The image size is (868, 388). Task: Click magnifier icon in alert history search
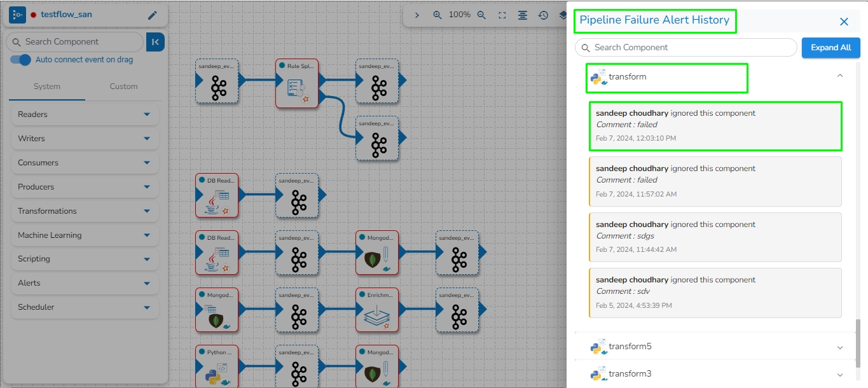click(x=586, y=48)
